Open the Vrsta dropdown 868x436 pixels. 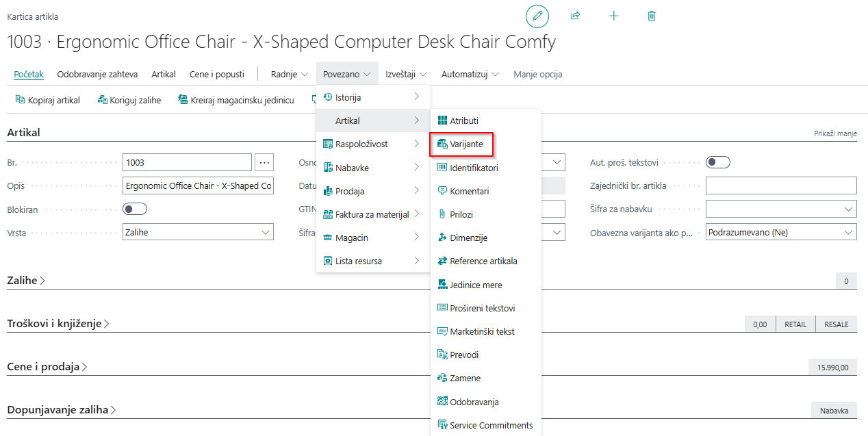198,233
